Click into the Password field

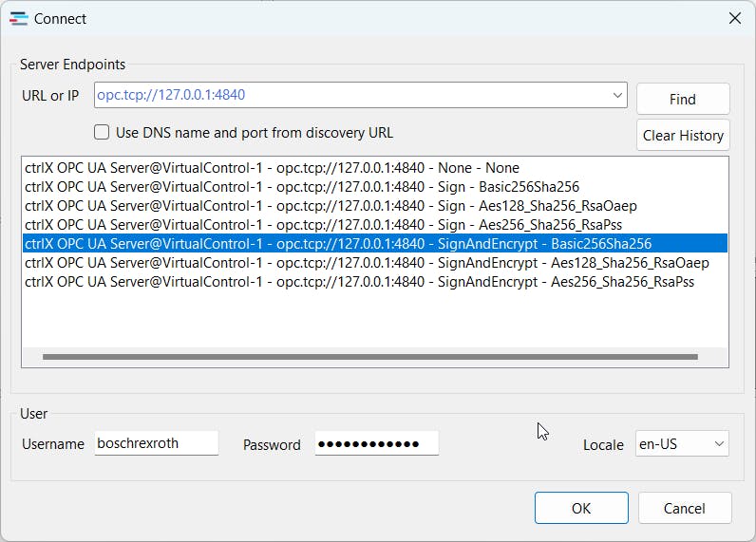(x=376, y=443)
